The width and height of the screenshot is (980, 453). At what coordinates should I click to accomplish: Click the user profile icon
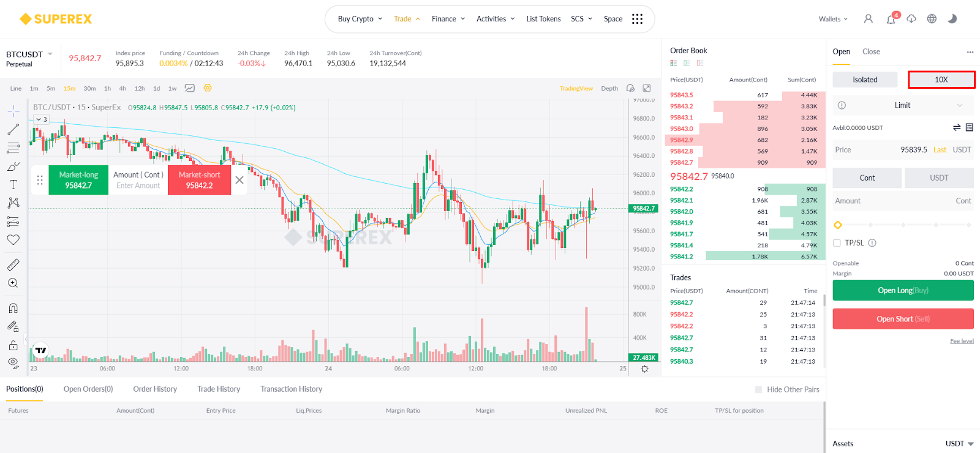coord(868,19)
